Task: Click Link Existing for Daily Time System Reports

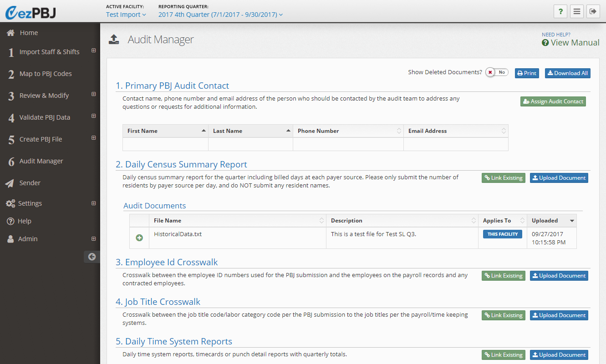Action: pyautogui.click(x=504, y=355)
